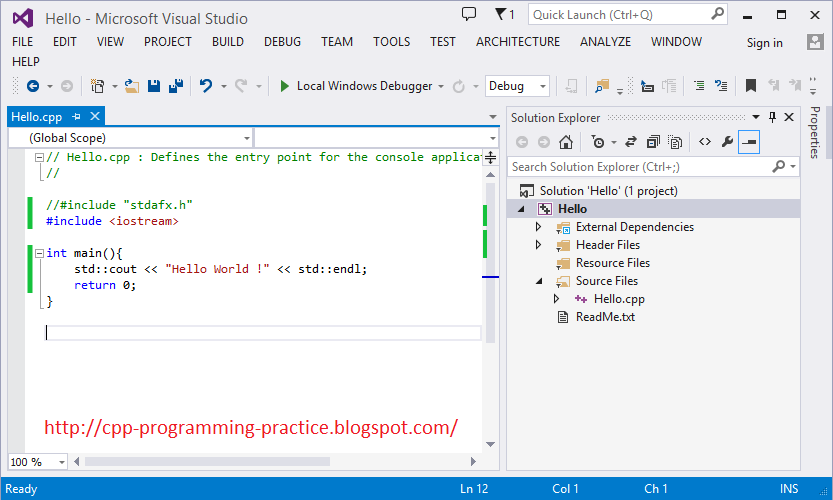
Task: Click the Find in Files toolbar icon
Action: coord(602,86)
